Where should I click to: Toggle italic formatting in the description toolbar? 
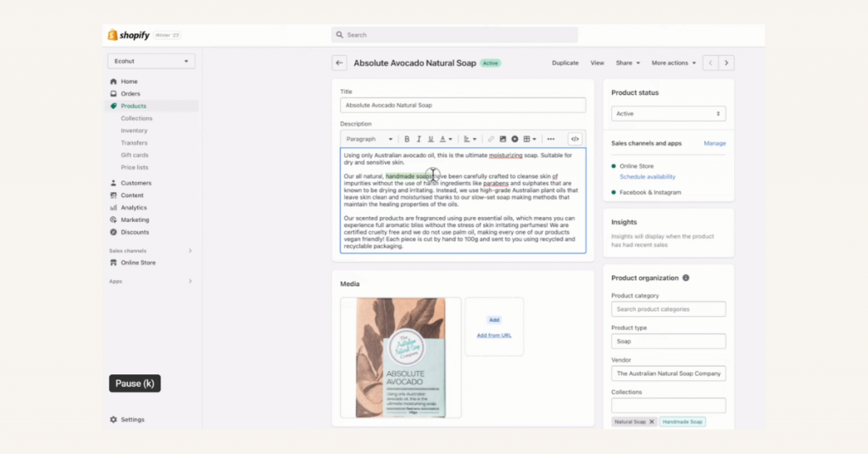pos(419,140)
